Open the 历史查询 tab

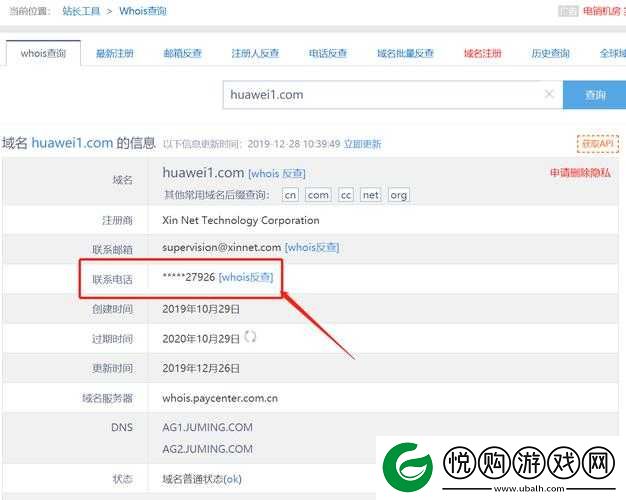[550, 53]
